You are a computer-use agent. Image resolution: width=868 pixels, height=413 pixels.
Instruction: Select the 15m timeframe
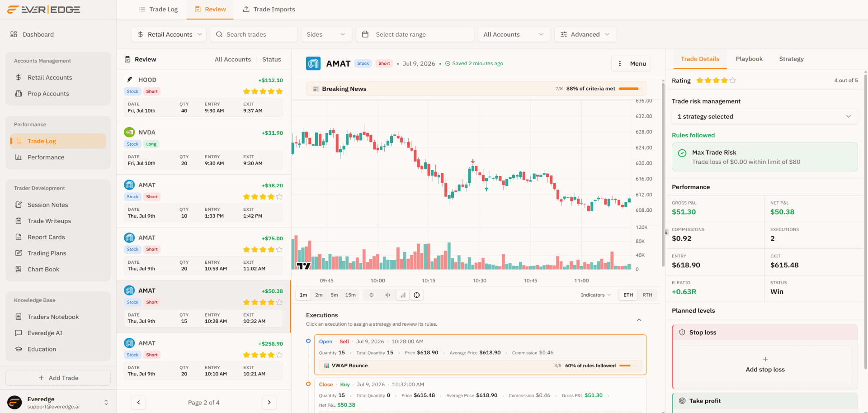(x=350, y=295)
